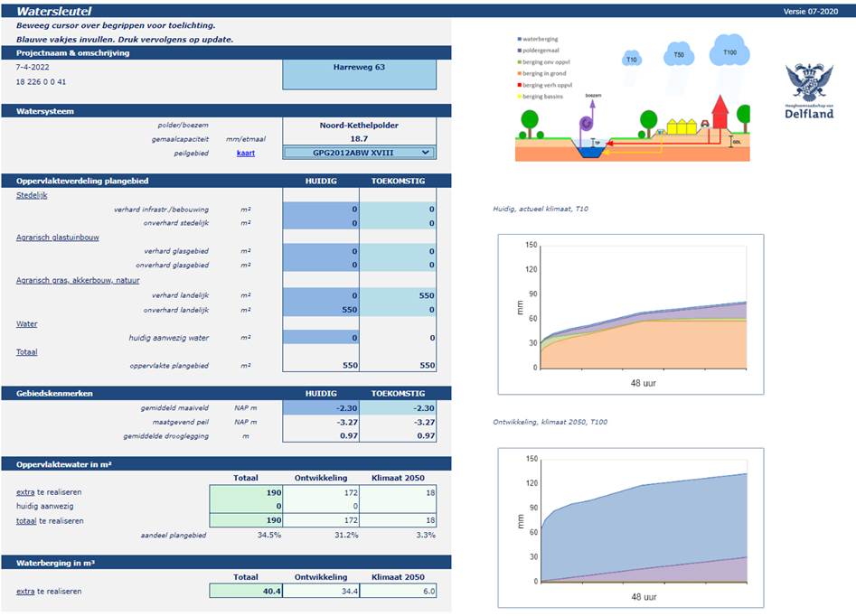Click the dropdown arrow of peilgebied selector
Image resolution: width=856 pixels, height=616 pixels.
point(426,153)
